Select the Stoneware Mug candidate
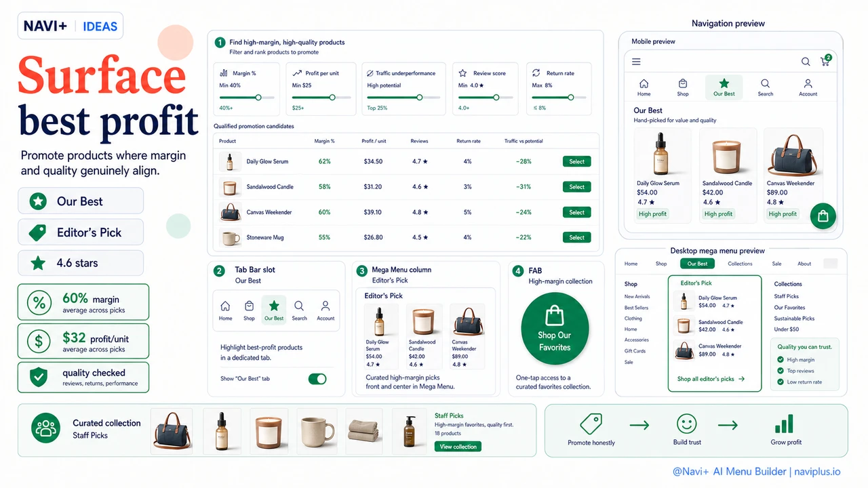 point(576,237)
